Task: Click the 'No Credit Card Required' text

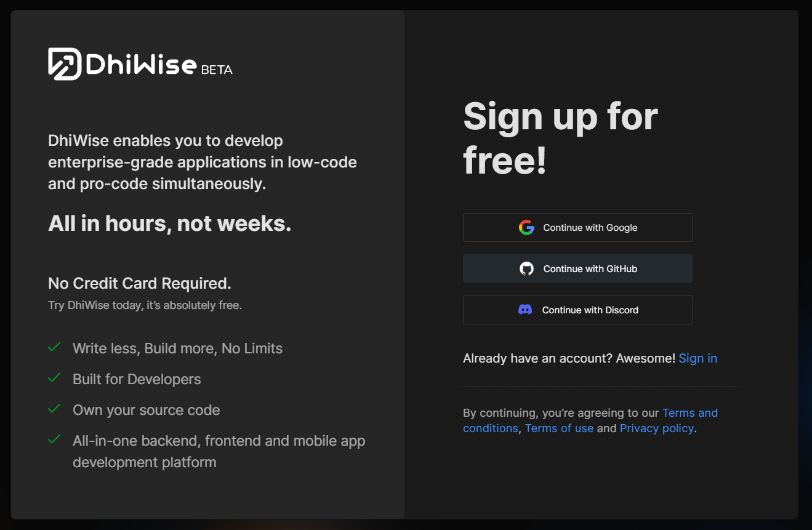Action: (x=139, y=283)
